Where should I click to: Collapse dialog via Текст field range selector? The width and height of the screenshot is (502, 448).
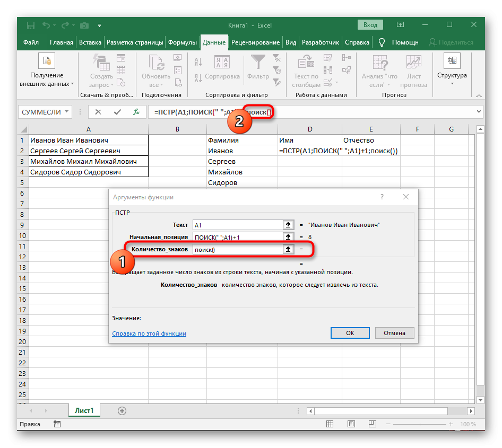tap(288, 225)
